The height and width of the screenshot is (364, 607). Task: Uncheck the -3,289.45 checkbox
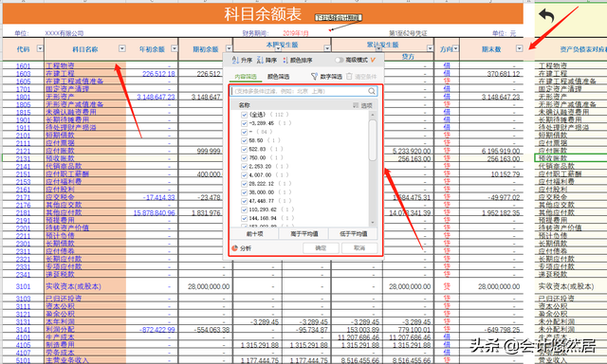pos(244,123)
